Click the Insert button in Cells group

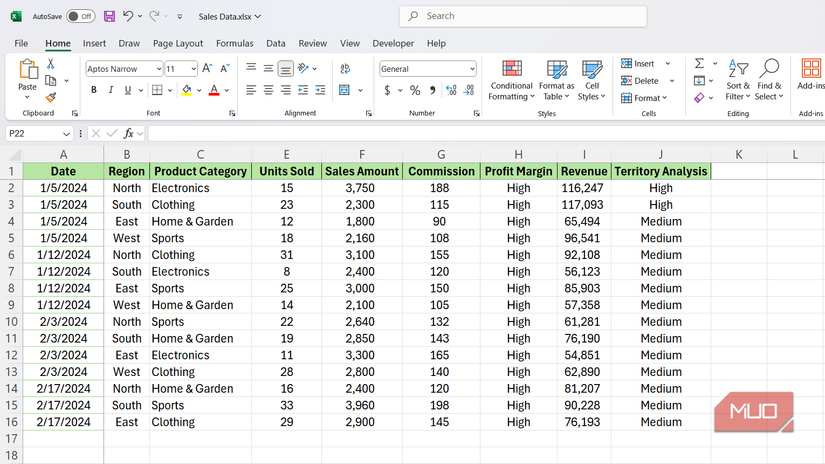[638, 64]
